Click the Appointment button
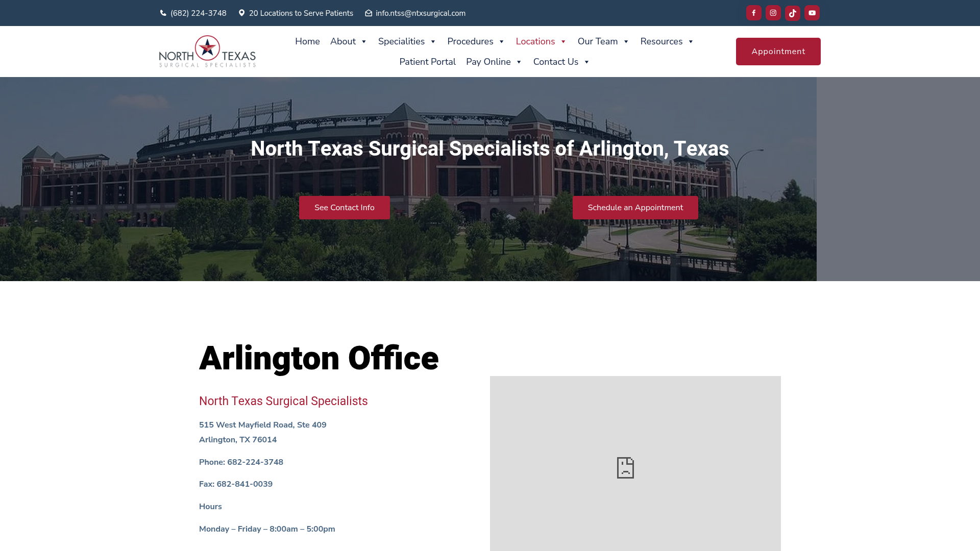Screen dimensions: 980x551 [x=778, y=51]
